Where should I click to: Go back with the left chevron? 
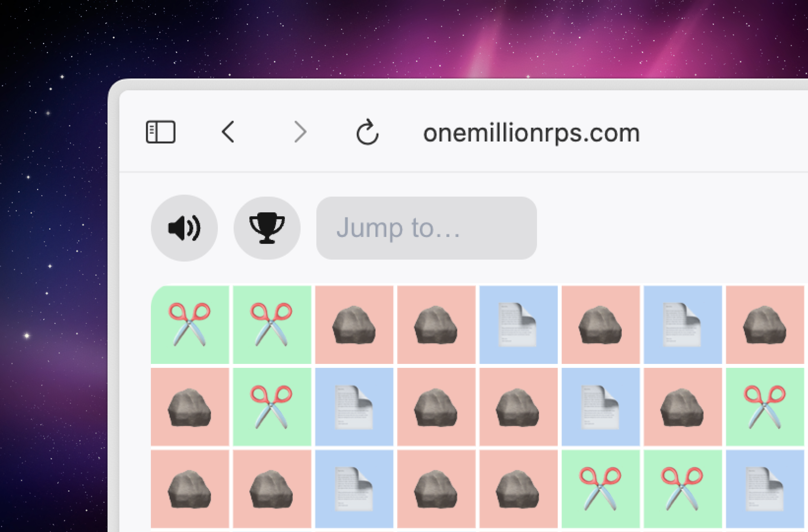click(x=228, y=132)
